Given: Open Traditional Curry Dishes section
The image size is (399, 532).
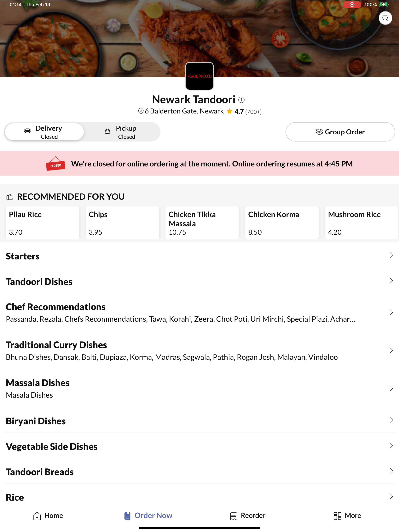Looking at the screenshot, I should pos(199,350).
